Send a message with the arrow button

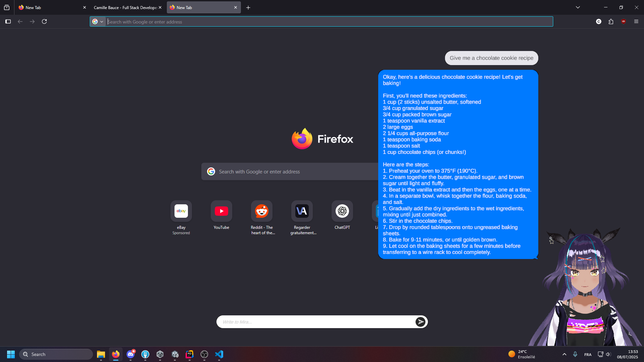(x=420, y=321)
